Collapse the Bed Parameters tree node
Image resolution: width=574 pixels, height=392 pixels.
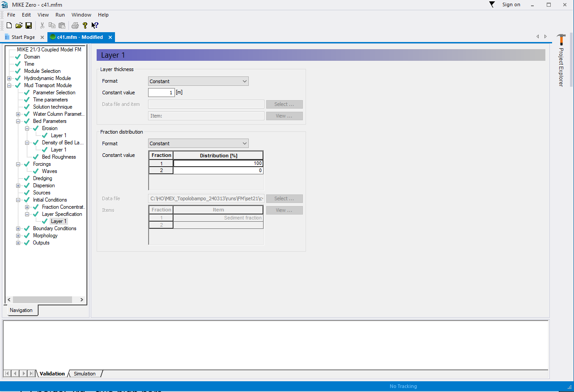tap(18, 121)
